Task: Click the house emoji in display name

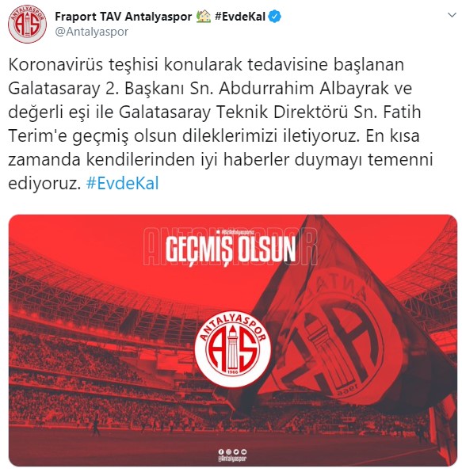Action: click(x=203, y=17)
